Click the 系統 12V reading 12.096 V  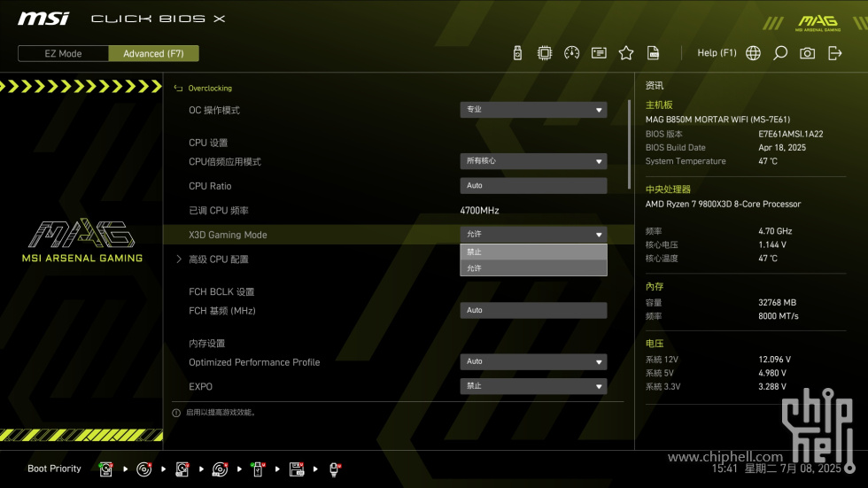click(x=774, y=360)
